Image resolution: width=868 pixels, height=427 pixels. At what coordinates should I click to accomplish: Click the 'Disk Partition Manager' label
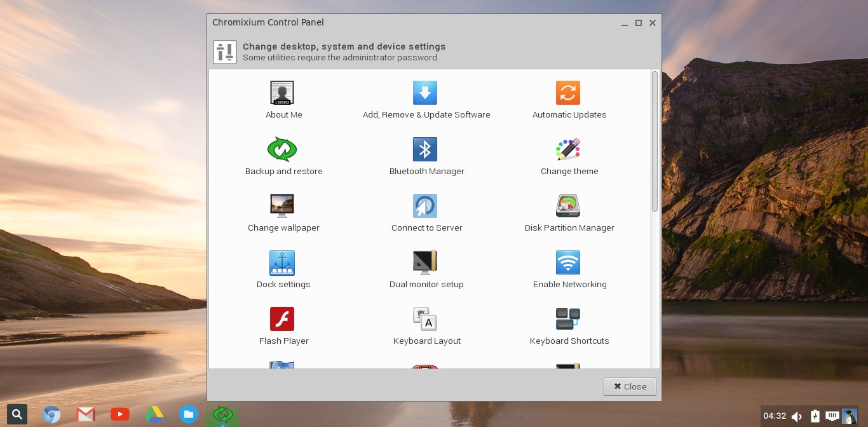click(569, 228)
